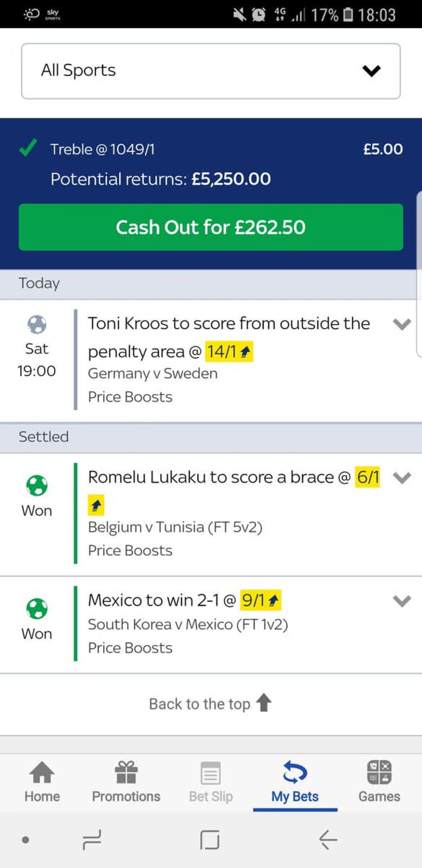Tap Android back arrow in navigation bar

328,839
